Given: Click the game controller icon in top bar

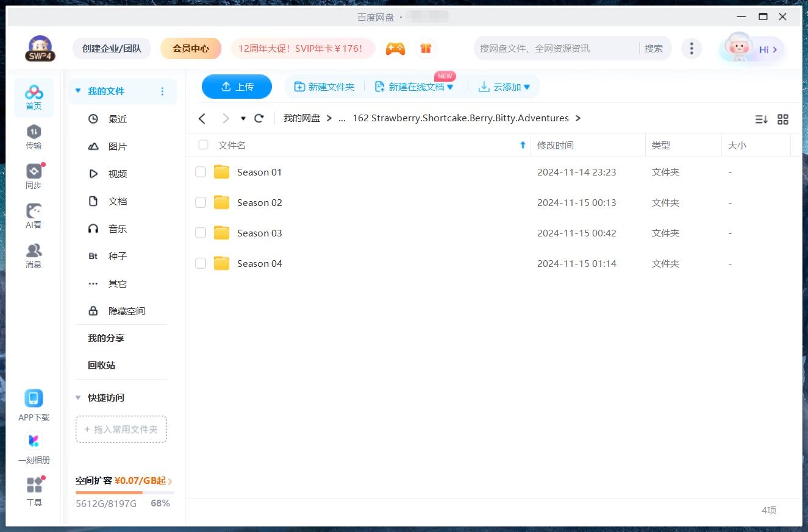Looking at the screenshot, I should coord(395,49).
